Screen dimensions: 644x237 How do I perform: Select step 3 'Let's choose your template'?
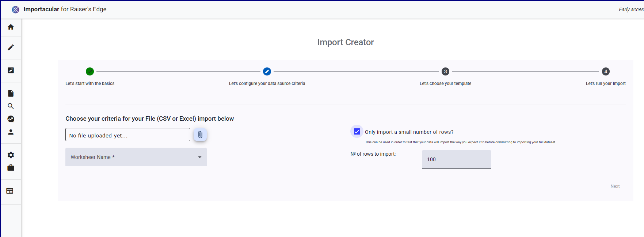tap(445, 71)
